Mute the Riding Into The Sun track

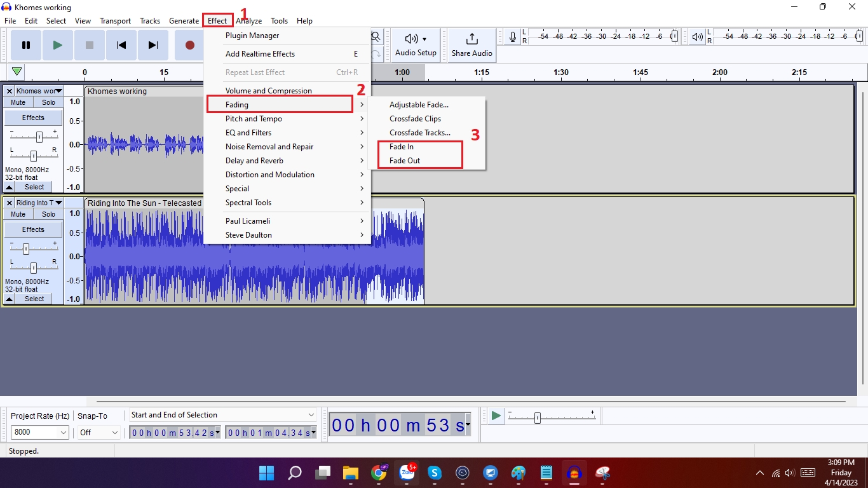[18, 215]
